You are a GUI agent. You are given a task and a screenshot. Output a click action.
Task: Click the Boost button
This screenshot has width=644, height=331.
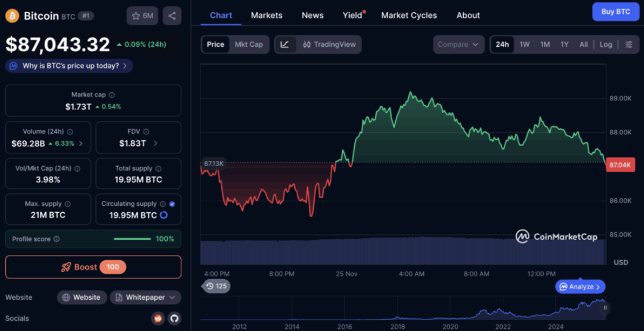93,267
